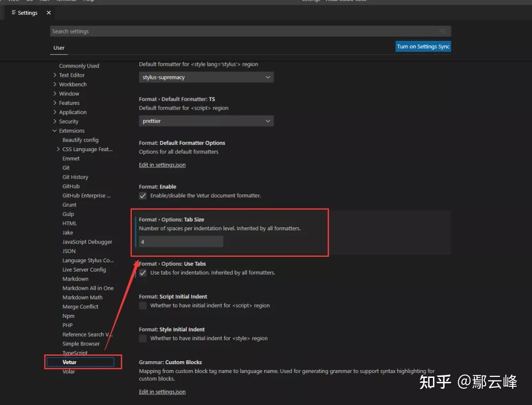
Task: Select Emmet in the extensions list
Action: (x=71, y=158)
